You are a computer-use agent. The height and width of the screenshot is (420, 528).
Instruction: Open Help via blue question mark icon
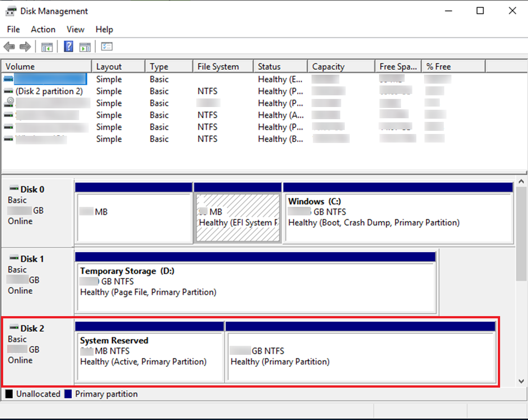click(x=68, y=47)
